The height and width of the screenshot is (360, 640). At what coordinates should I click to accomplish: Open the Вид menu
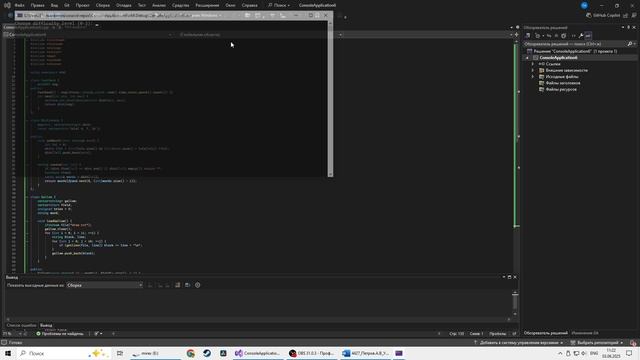[54, 5]
